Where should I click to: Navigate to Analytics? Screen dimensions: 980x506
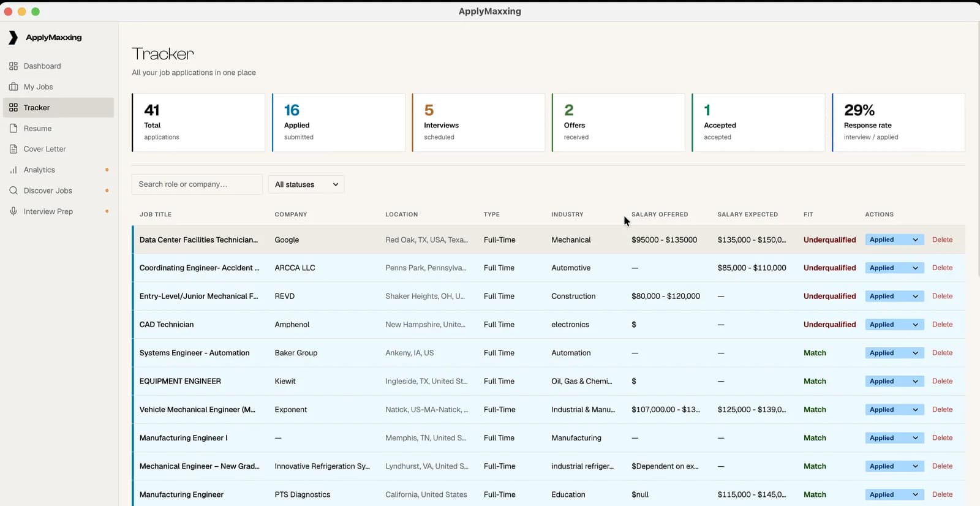pyautogui.click(x=58, y=170)
